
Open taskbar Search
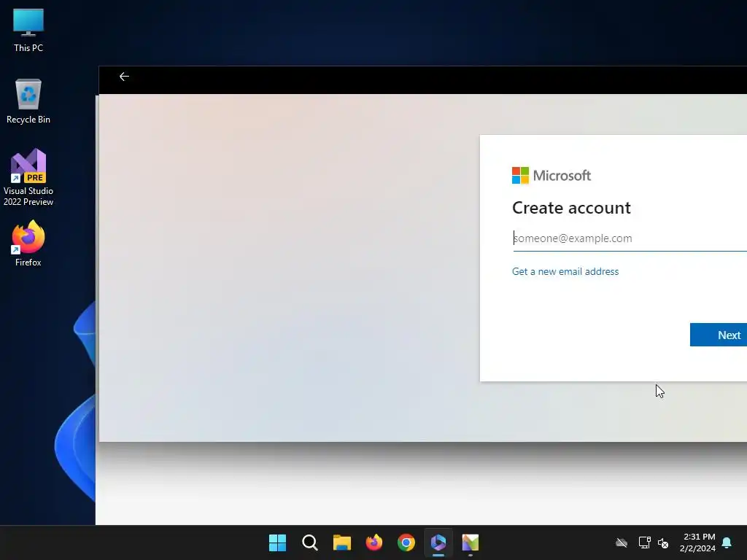coord(309,542)
